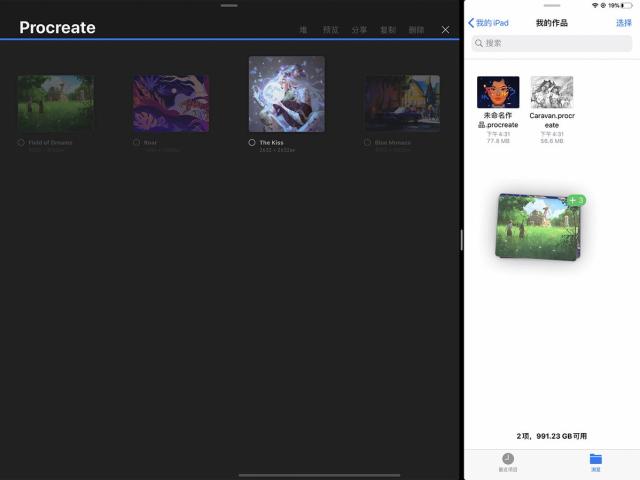The width and height of the screenshot is (640, 480).
Task: Tap the split view divider handle
Action: point(462,240)
